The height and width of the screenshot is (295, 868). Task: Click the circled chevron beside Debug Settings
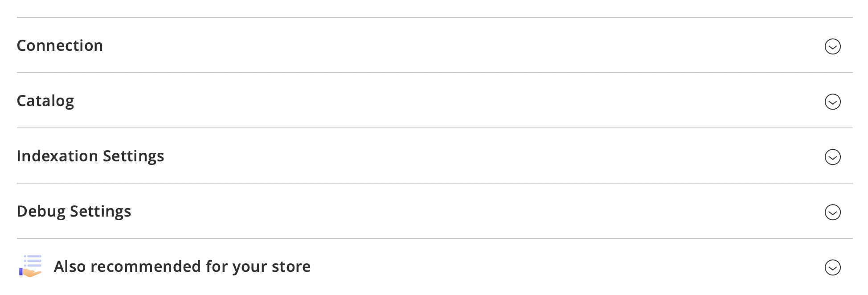coord(832,212)
